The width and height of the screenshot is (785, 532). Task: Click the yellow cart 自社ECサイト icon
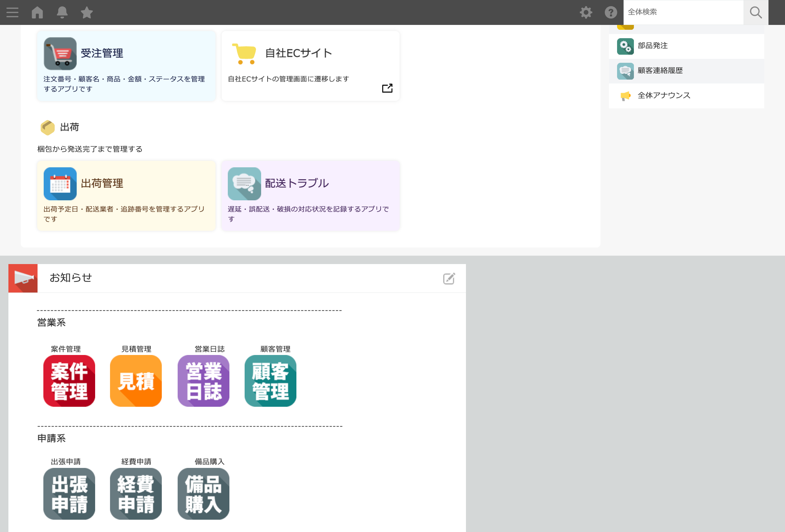(244, 53)
